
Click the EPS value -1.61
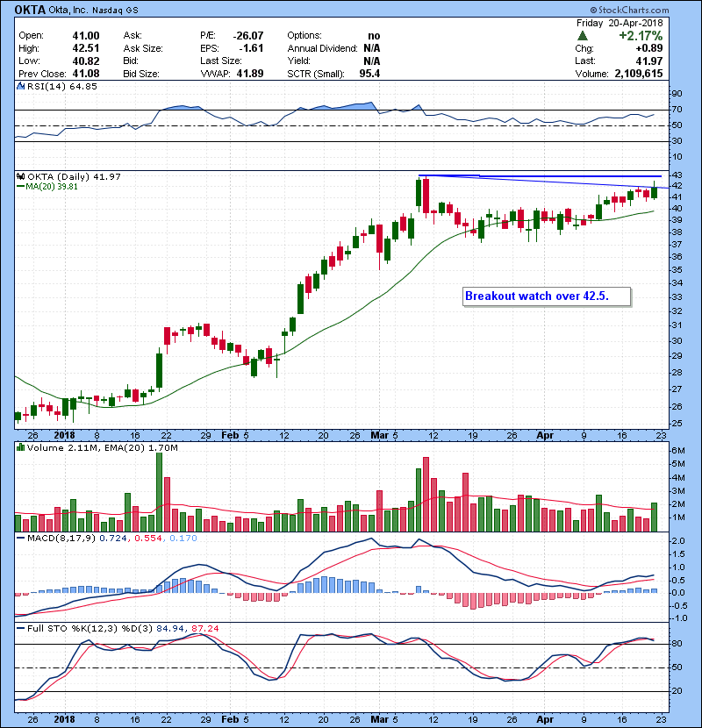pyautogui.click(x=251, y=48)
